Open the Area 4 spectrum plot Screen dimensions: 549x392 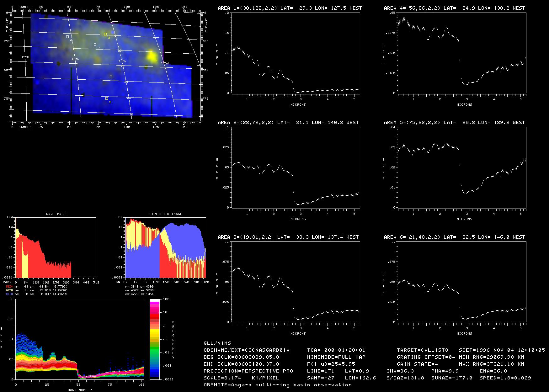pyautogui.click(x=462, y=53)
